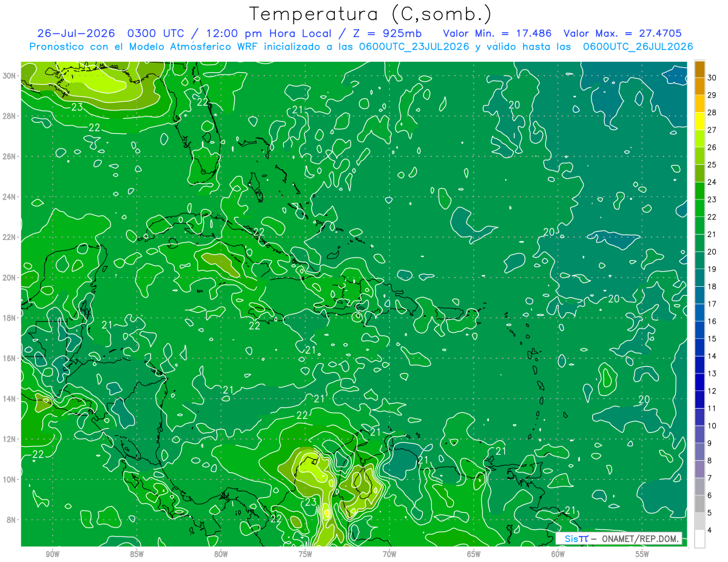Click the color scale label 24

tap(712, 182)
